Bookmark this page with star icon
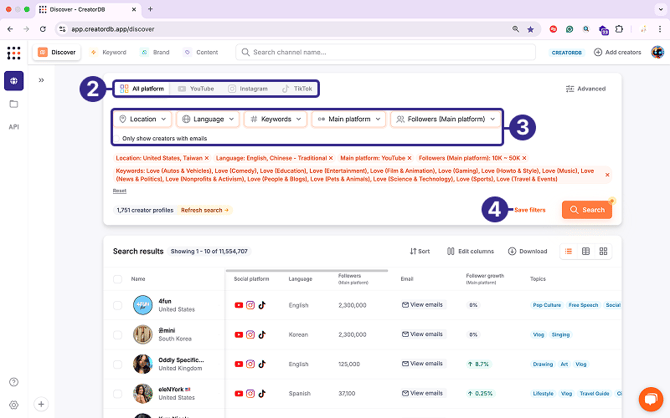Image resolution: width=670 pixels, height=418 pixels. [x=530, y=29]
